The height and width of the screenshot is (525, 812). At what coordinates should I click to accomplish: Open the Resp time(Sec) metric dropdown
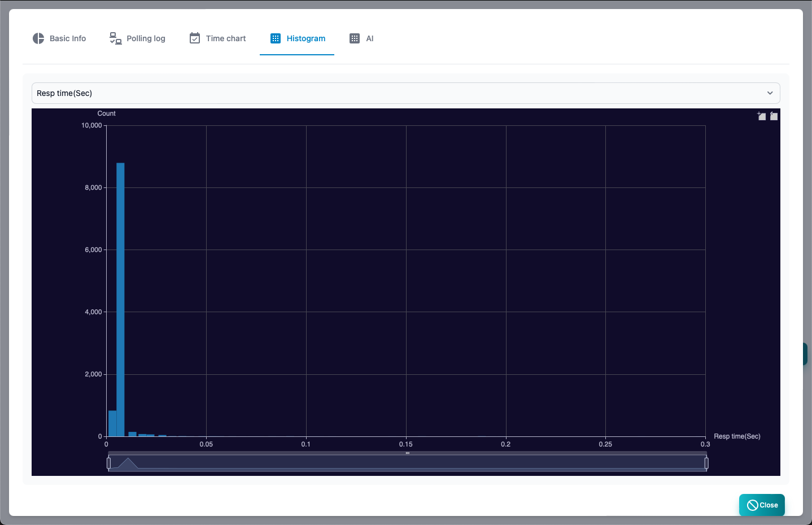click(x=405, y=93)
